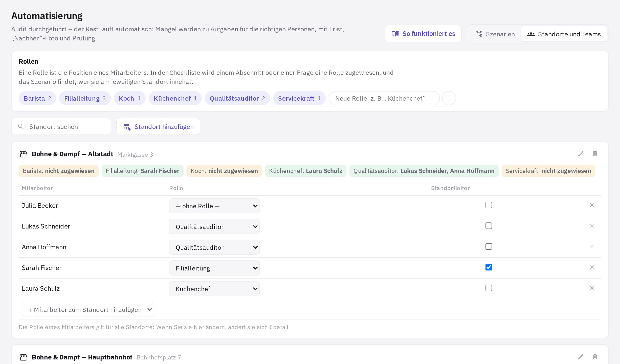Viewport: 620px width, 364px height.
Task: Edit the Bohne & Dampf — Hauptbahnhof location
Action: [x=581, y=357]
